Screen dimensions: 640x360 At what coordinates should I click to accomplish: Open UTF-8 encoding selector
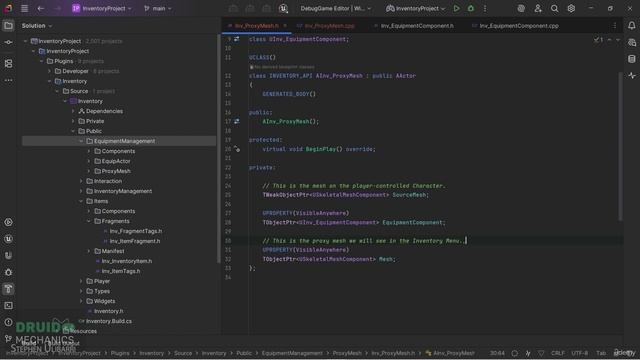pos(579,353)
